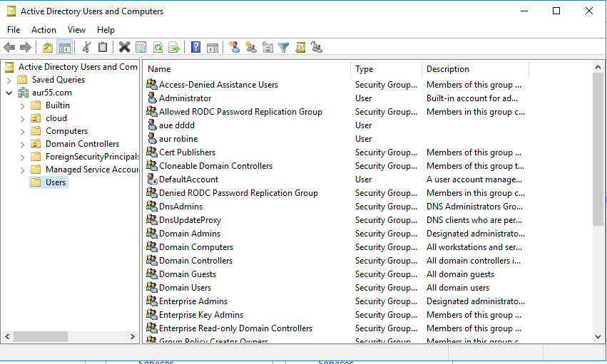Click the Administrator user icon
The height and width of the screenshot is (364, 607).
click(152, 98)
